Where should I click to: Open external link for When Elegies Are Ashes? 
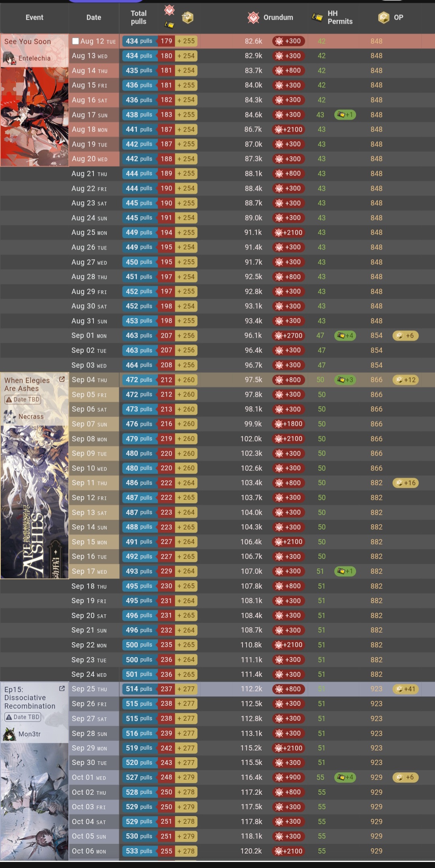pos(62,379)
